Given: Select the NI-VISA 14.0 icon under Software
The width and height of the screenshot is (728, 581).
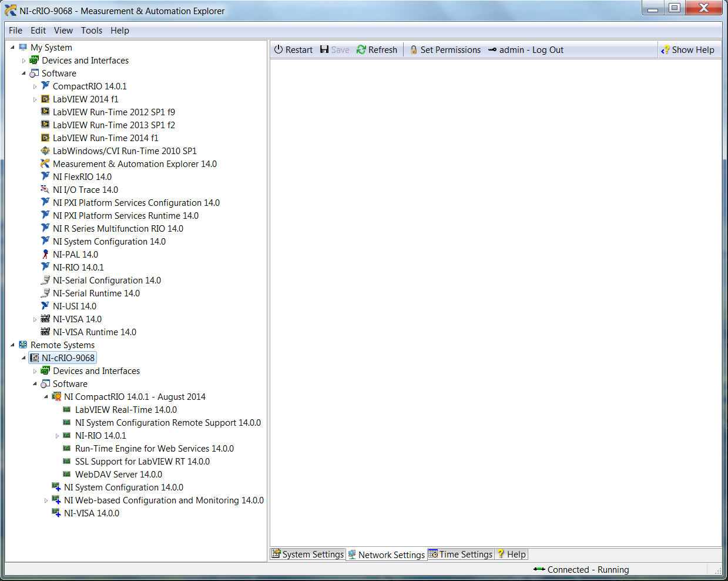Looking at the screenshot, I should [x=45, y=319].
